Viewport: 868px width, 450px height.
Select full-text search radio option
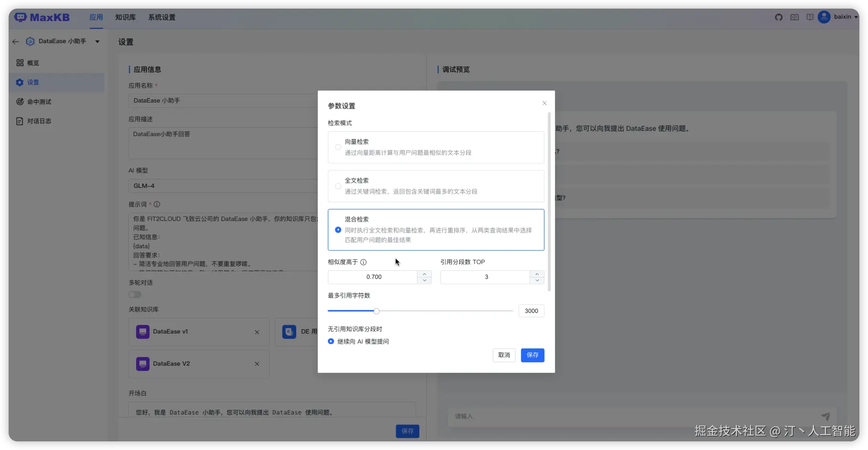(338, 186)
